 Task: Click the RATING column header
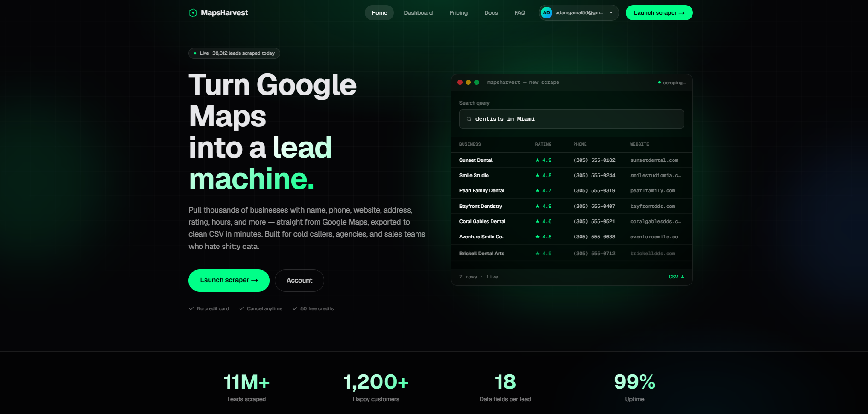point(543,144)
